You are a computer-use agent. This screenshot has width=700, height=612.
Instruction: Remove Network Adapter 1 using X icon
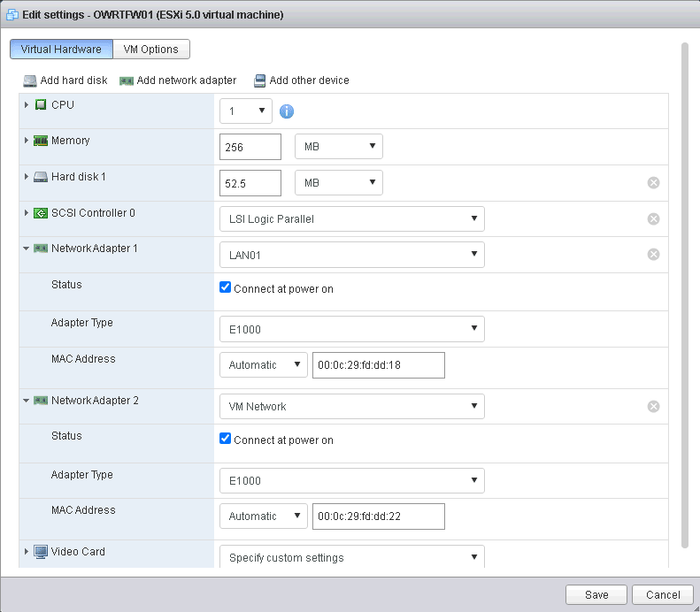coord(653,255)
